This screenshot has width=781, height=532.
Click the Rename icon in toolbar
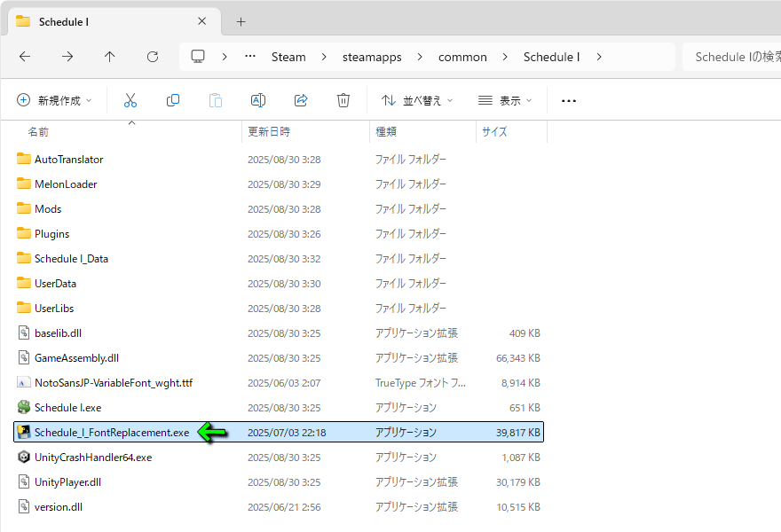(x=258, y=100)
